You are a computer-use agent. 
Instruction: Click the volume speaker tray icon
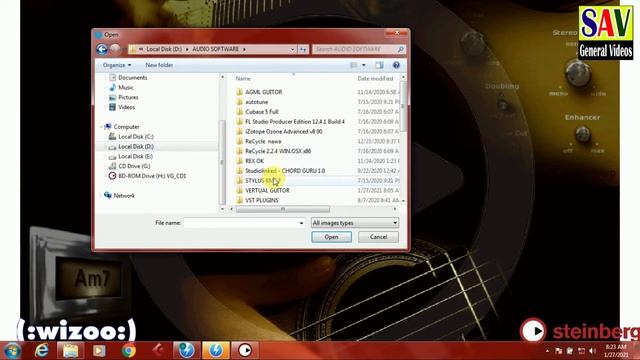pyautogui.click(x=593, y=351)
